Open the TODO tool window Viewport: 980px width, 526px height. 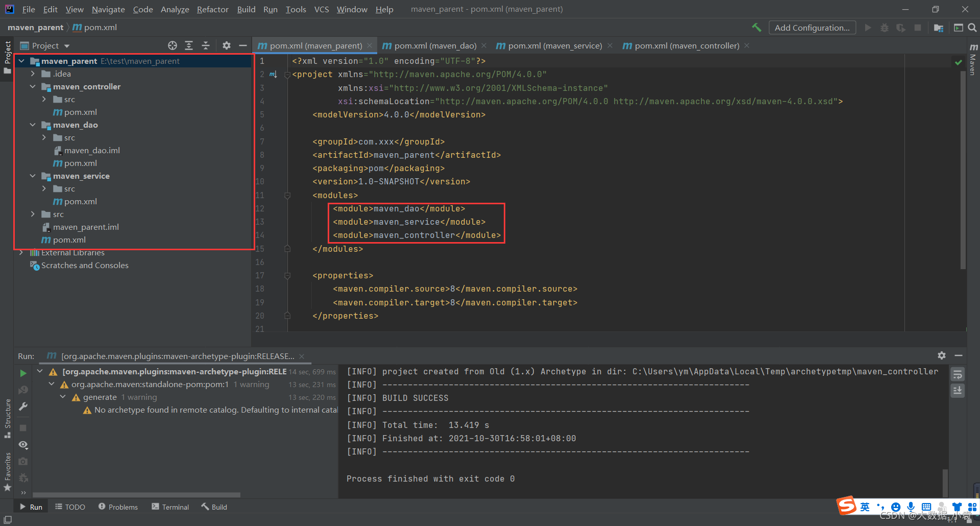(x=70, y=507)
